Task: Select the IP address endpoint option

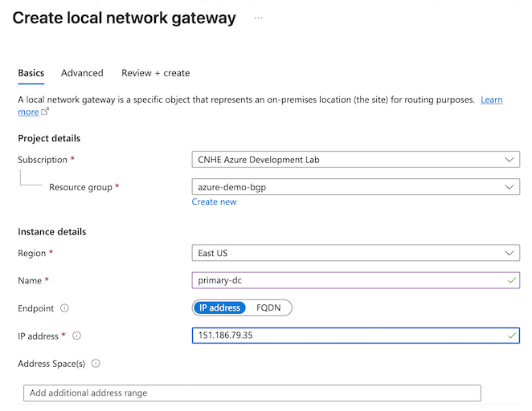Action: [219, 307]
